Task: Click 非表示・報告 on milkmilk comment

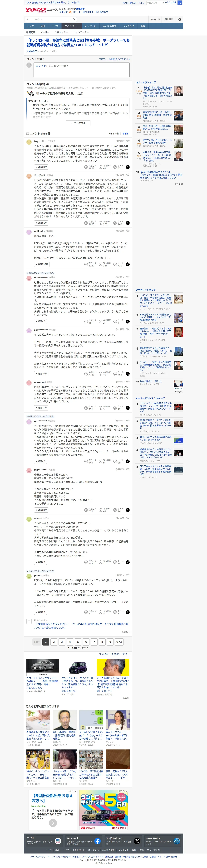Action: pos(123,231)
